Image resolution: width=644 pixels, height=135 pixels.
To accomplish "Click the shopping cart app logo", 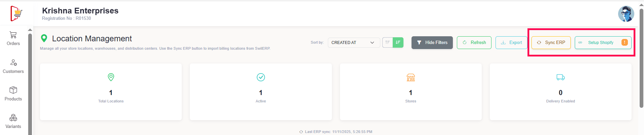I will (x=16, y=13).
